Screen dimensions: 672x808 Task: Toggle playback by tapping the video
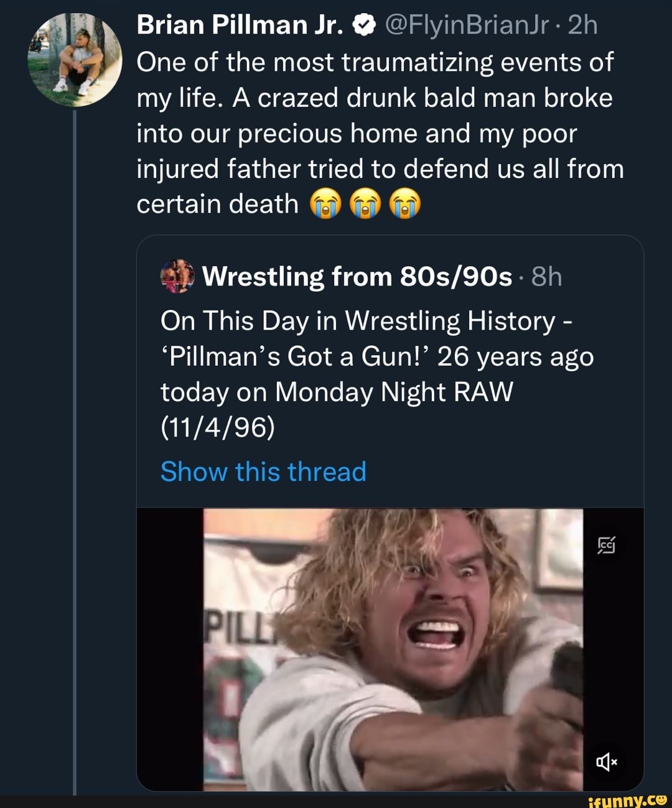click(386, 647)
